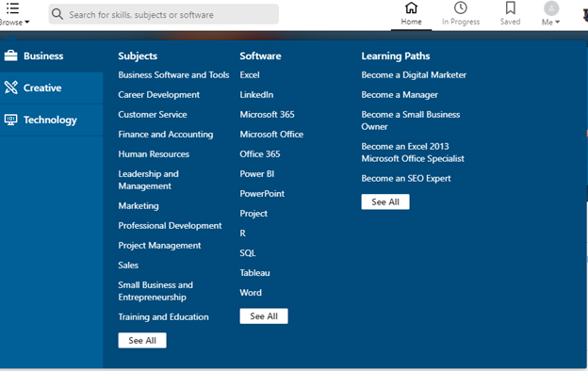The image size is (588, 371).
Task: Choose Excel under Software
Action: [x=250, y=75]
